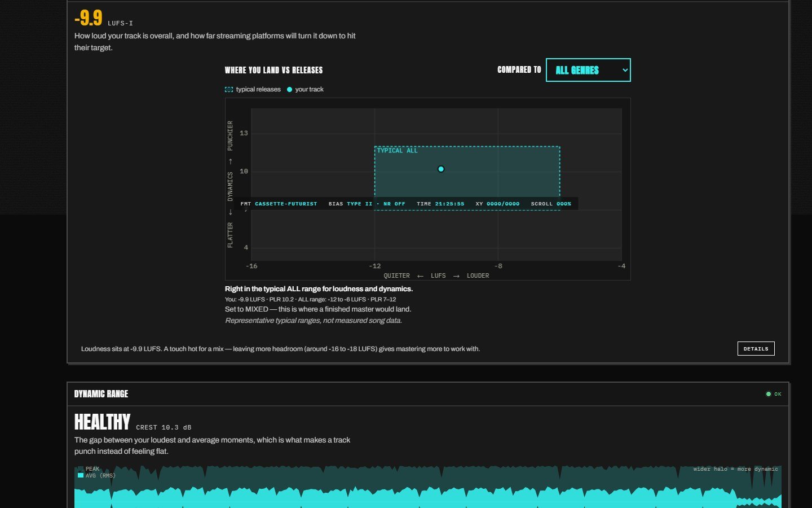
Task: Click the wider halo = more dynamic note
Action: tap(735, 469)
